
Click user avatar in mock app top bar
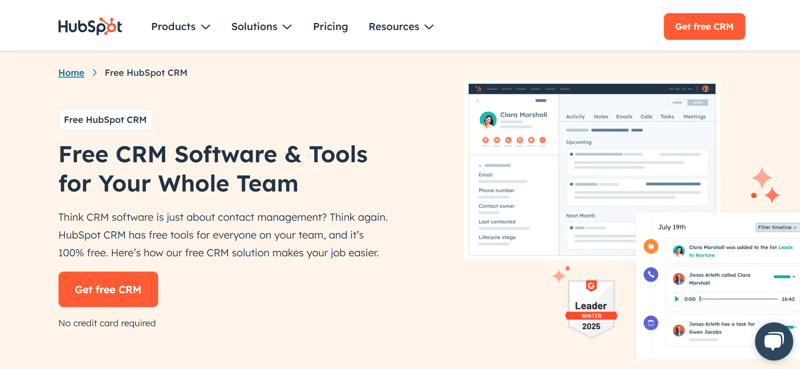coord(705,89)
